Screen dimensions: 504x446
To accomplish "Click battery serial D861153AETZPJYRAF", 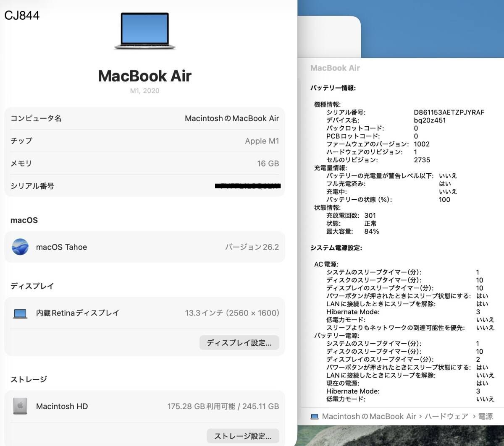I will (x=449, y=112).
